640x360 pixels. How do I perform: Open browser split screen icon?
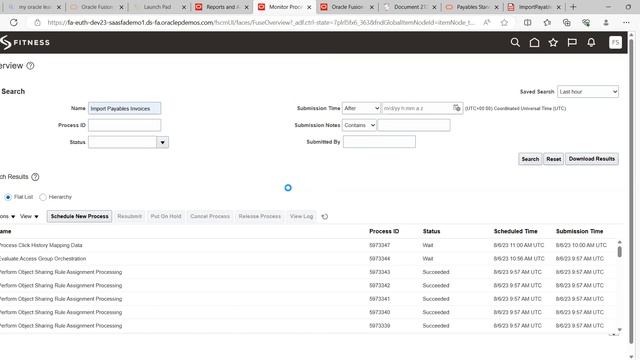[527, 22]
